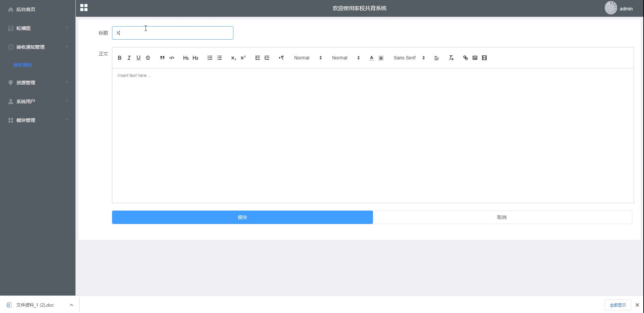The height and width of the screenshot is (313, 644).
Task: Open downloaded file 文件资料_1 (2).doc
Action: 35,305
